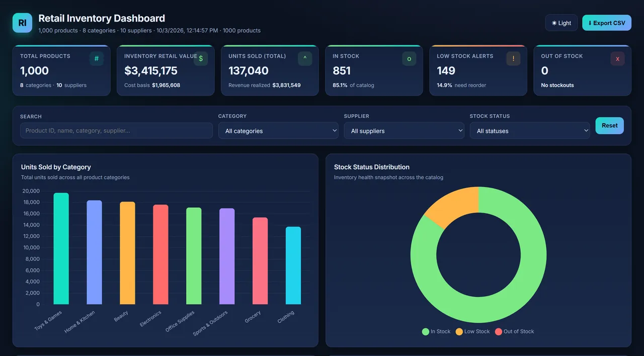The image size is (644, 356).
Task: Click the Electronics bar
Action: tap(160, 254)
